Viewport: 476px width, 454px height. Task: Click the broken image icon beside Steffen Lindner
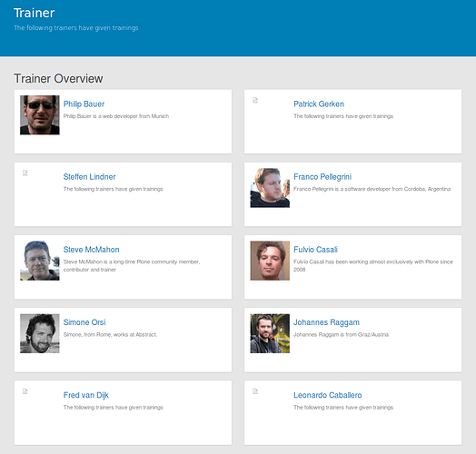click(x=25, y=173)
